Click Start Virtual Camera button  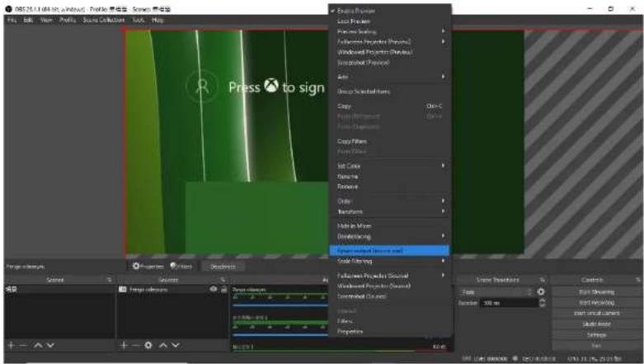point(596,313)
